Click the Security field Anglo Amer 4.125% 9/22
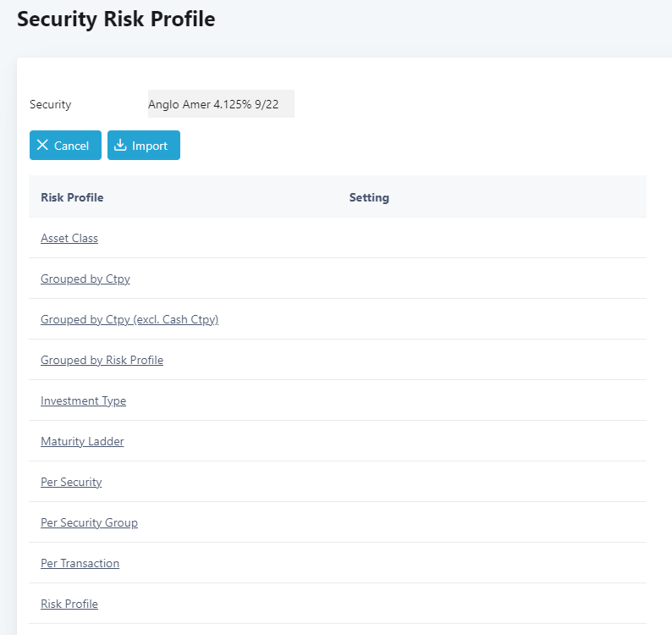Viewport: 672px width, 635px height. (x=221, y=104)
